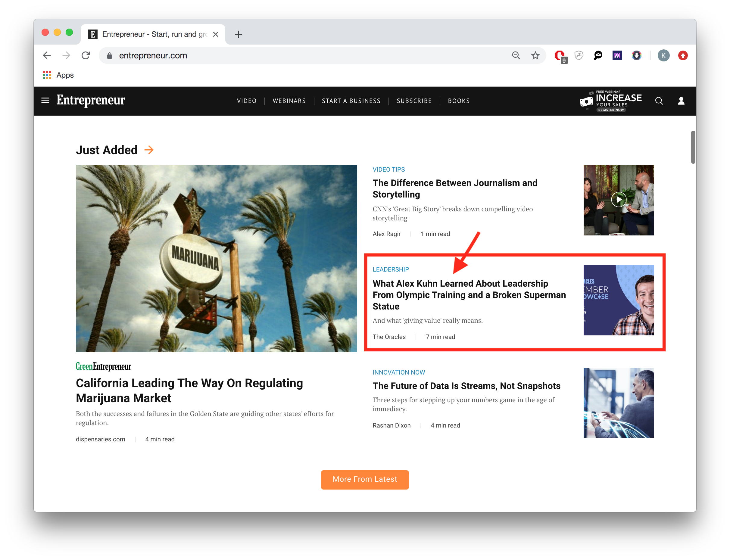Open the ad blocker extension with 9 badge
This screenshot has height=560, width=730.
(560, 56)
